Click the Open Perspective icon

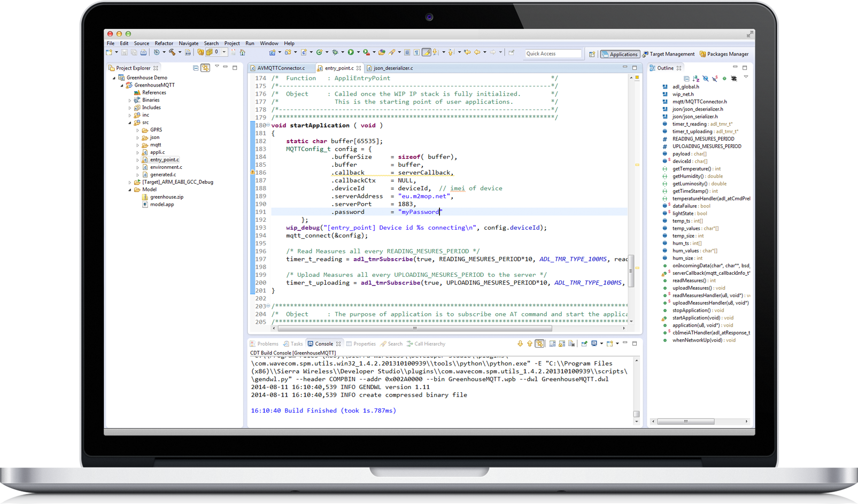point(592,54)
